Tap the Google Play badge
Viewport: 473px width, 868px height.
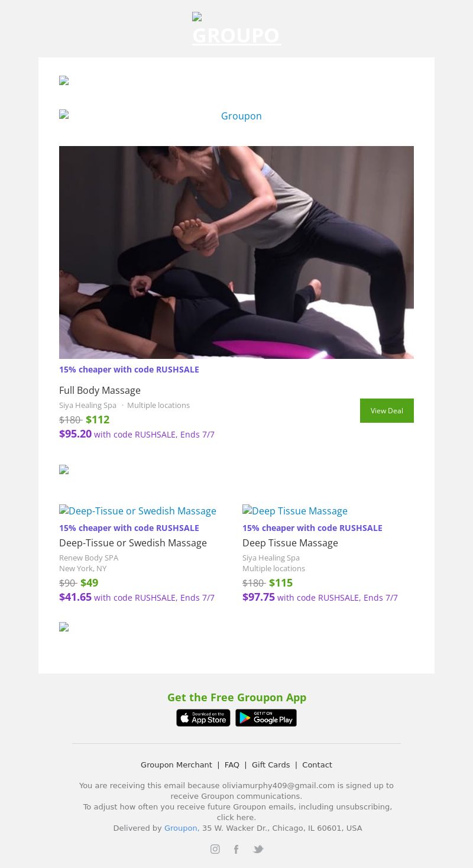[266, 718]
